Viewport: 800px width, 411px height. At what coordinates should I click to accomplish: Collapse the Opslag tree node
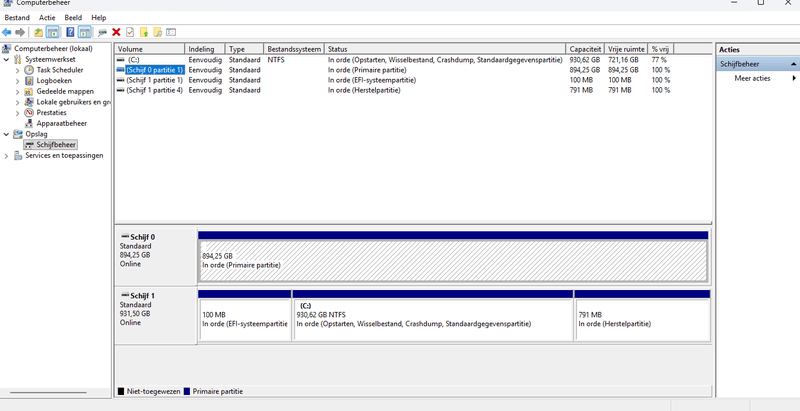[6, 134]
